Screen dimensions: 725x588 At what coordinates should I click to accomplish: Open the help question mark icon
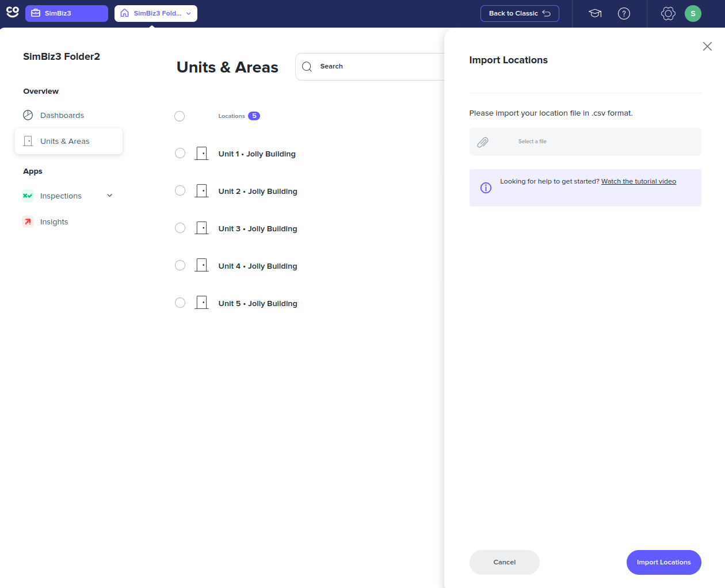click(x=624, y=13)
